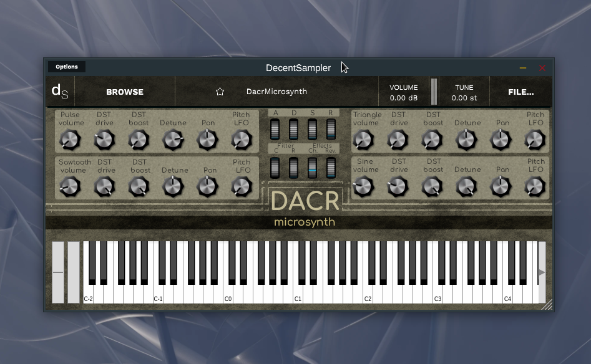Click the Effects chorus (Ch.) slider
The width and height of the screenshot is (591, 364).
[312, 168]
